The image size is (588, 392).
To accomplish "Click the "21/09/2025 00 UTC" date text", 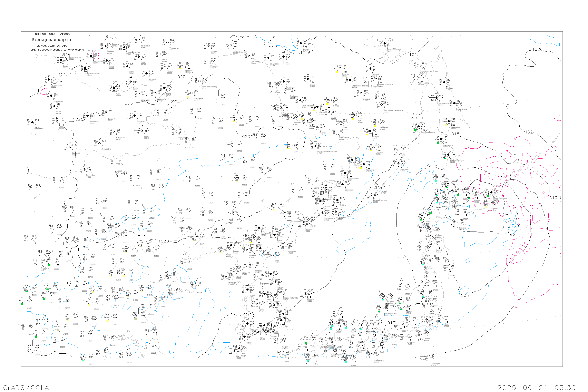I will (52, 46).
